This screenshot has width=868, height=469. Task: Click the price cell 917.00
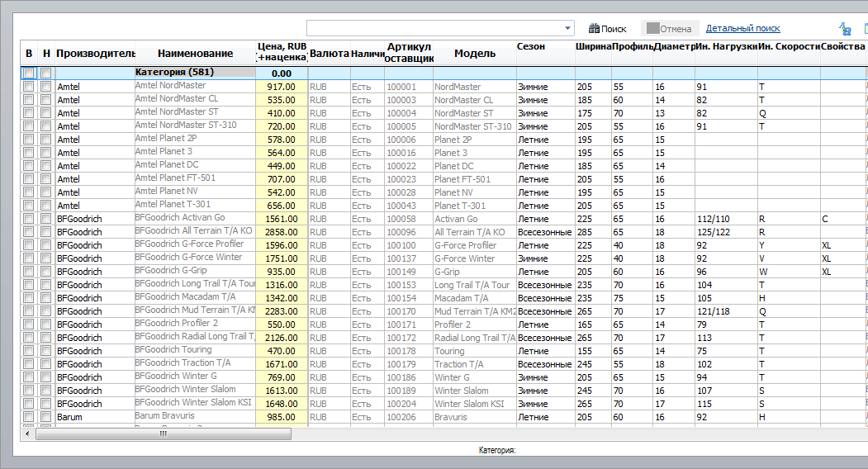(282, 87)
